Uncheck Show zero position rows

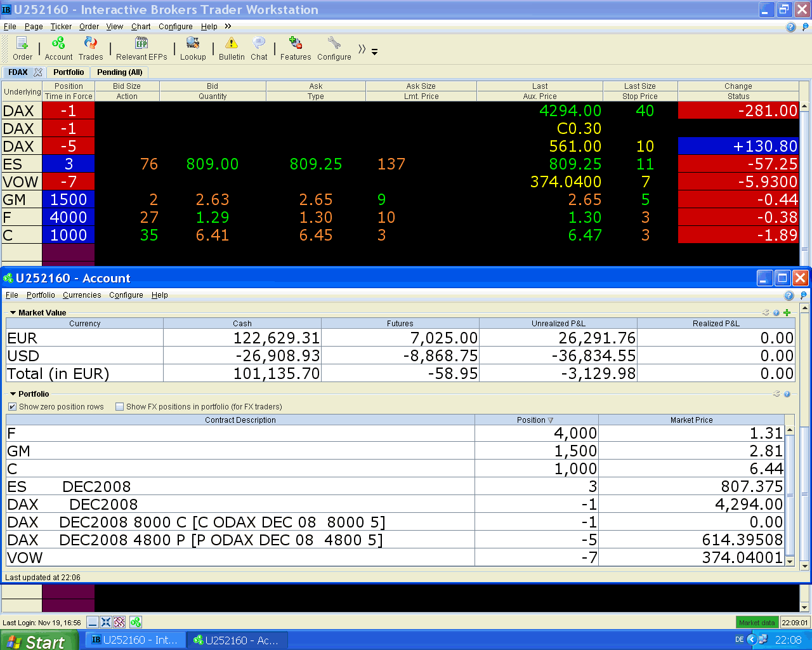pos(12,407)
